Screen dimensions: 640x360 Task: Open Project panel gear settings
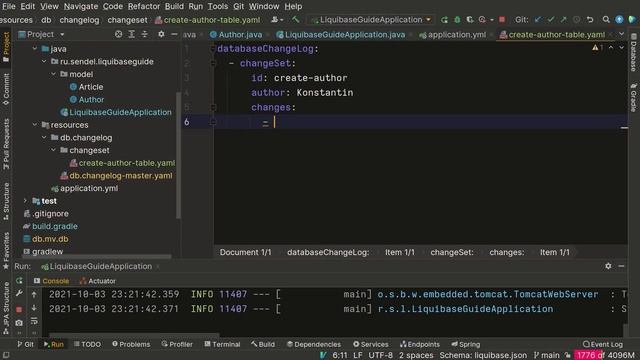(x=161, y=34)
